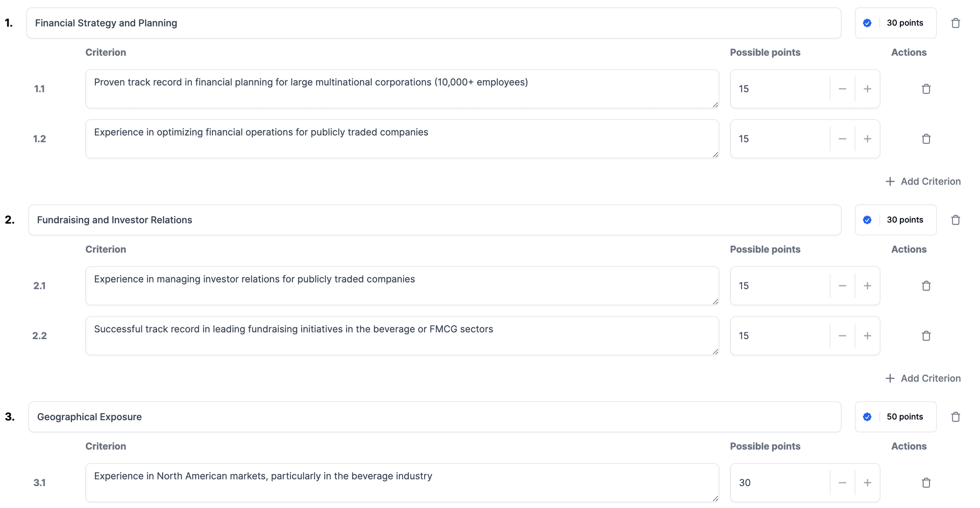
Task: Delete the Fundraising and Investor Relations section
Action: pyautogui.click(x=956, y=220)
